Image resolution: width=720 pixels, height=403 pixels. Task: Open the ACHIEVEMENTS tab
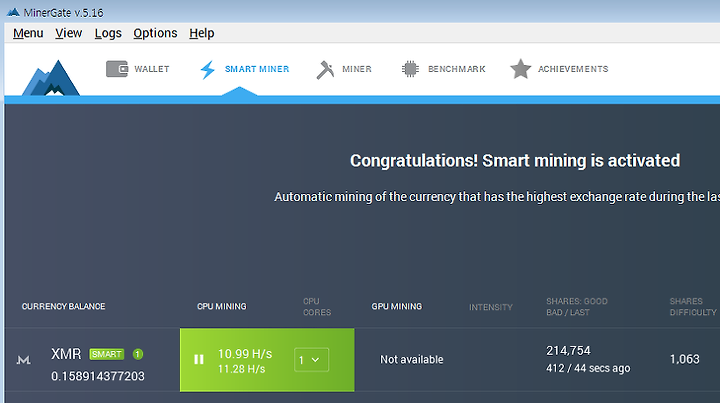click(x=573, y=69)
